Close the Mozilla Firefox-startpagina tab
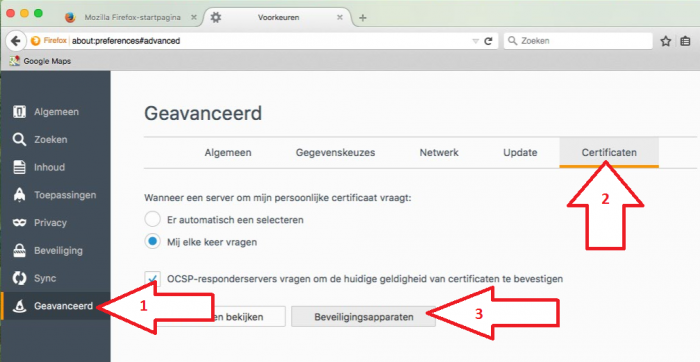The height and width of the screenshot is (362, 700). (194, 17)
